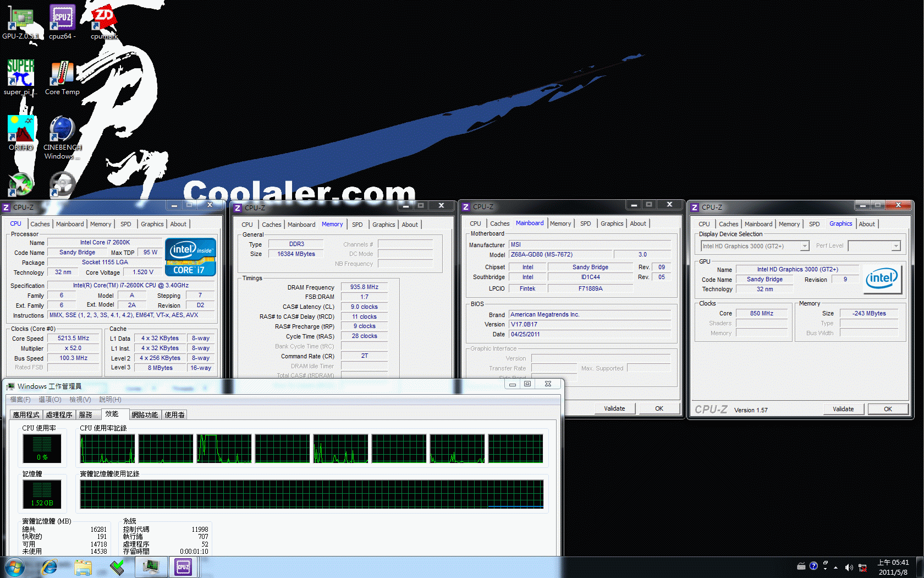Click the network tray icon

click(x=862, y=567)
